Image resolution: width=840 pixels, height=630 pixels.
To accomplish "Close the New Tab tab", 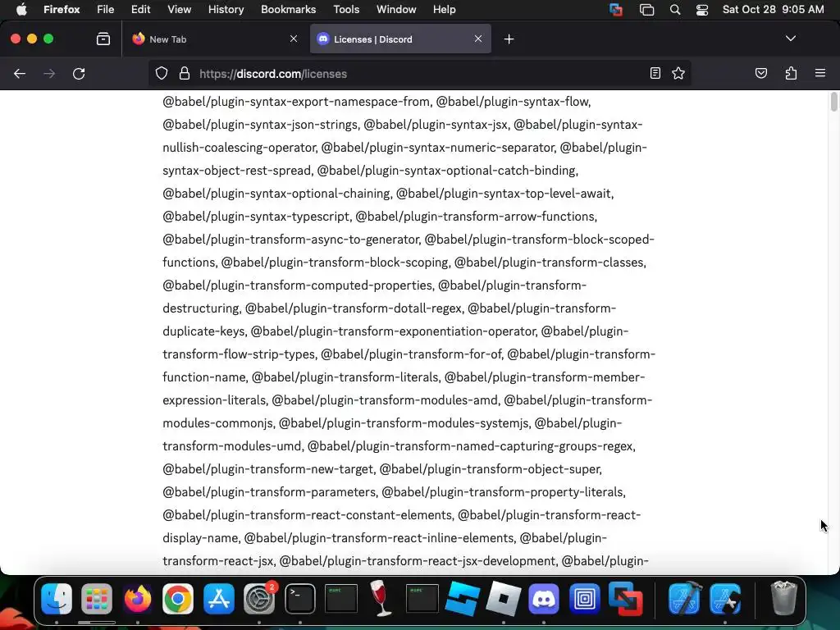I will point(294,39).
